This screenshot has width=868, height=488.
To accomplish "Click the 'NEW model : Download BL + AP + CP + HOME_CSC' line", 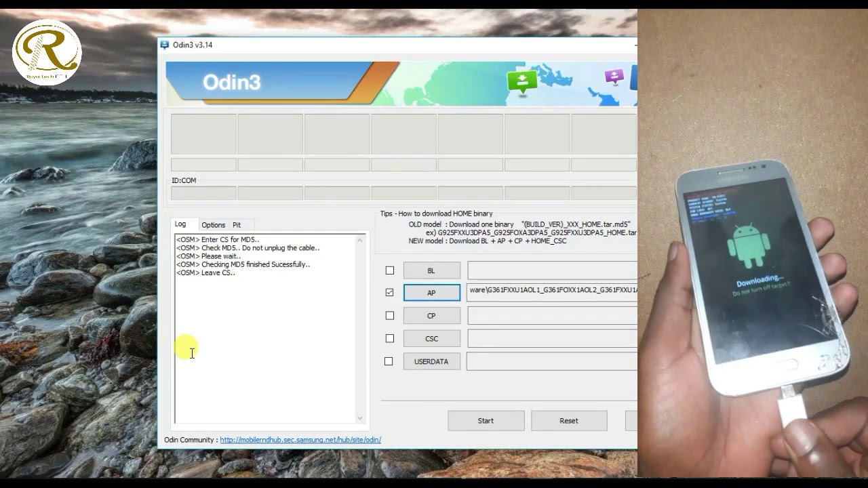I will click(x=488, y=241).
